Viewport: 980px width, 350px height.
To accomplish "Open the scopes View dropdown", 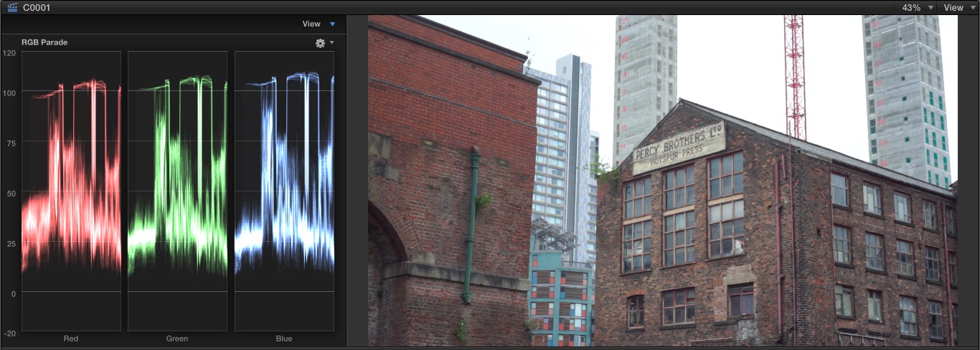I will [319, 24].
